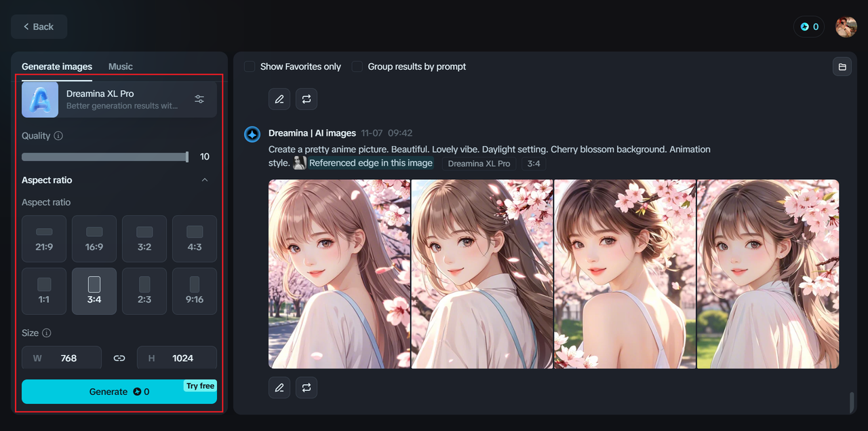The width and height of the screenshot is (868, 431).
Task: Click the Referenced edge in this image link
Action: (x=371, y=163)
